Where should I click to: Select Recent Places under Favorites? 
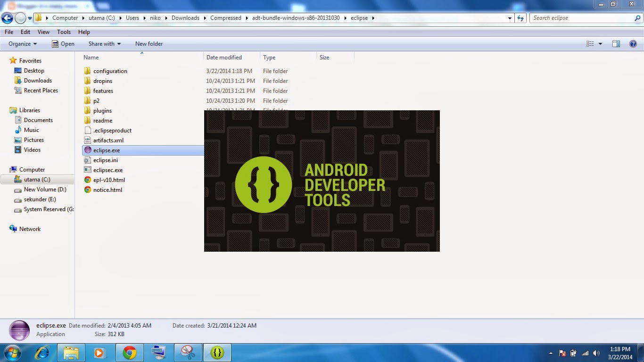[36, 90]
